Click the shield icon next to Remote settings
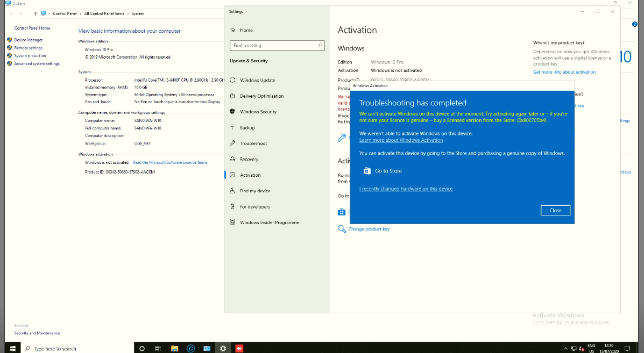 (x=10, y=48)
